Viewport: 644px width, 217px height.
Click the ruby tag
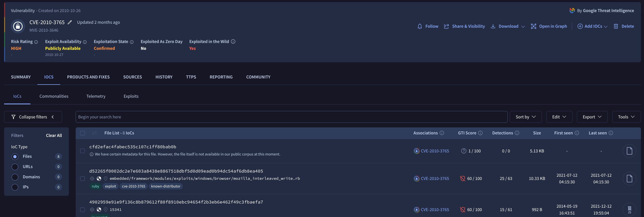(x=95, y=186)
